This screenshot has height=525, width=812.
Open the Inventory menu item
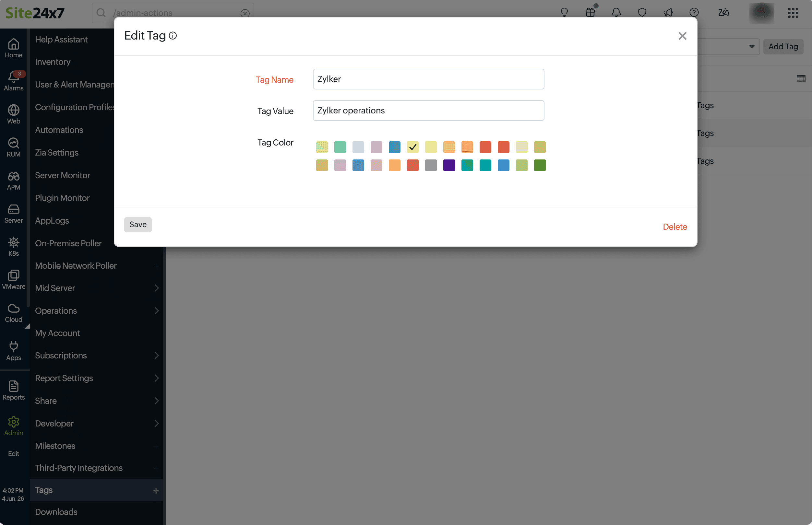[53, 62]
